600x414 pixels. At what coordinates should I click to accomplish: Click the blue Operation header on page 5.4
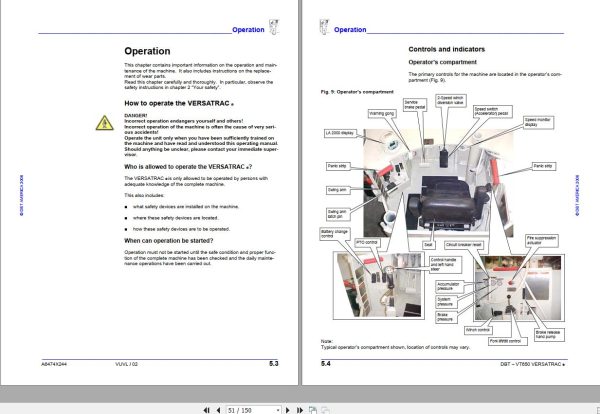coord(350,29)
